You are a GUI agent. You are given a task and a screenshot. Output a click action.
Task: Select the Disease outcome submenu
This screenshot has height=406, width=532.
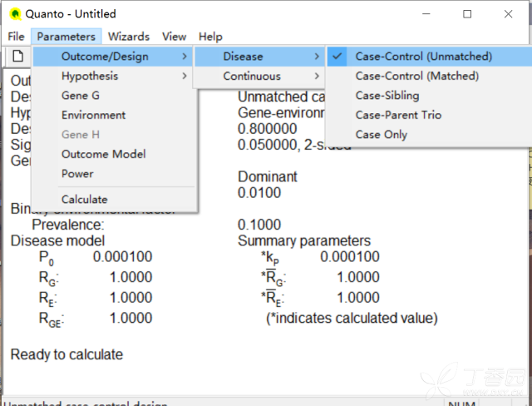(x=259, y=57)
